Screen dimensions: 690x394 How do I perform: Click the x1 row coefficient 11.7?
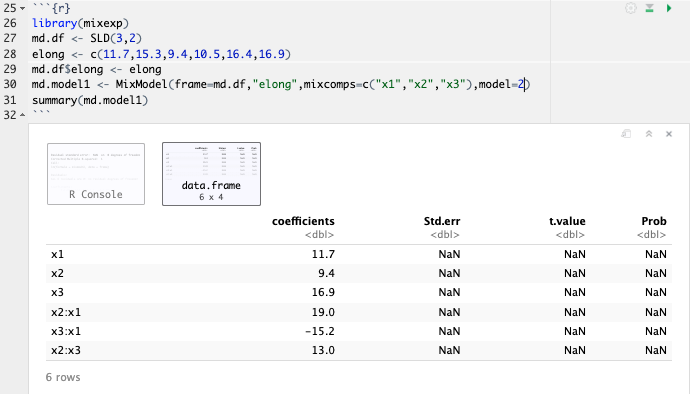(x=323, y=254)
